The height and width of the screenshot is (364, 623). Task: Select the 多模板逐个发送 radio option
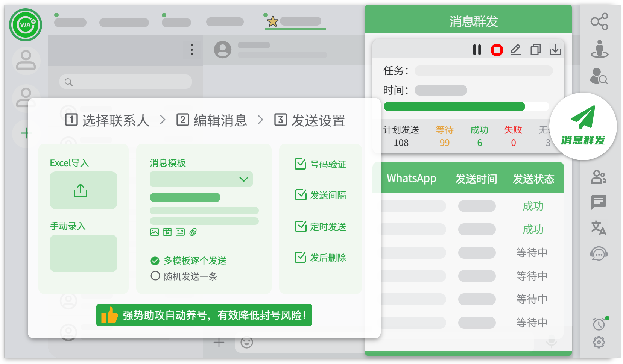[155, 261]
